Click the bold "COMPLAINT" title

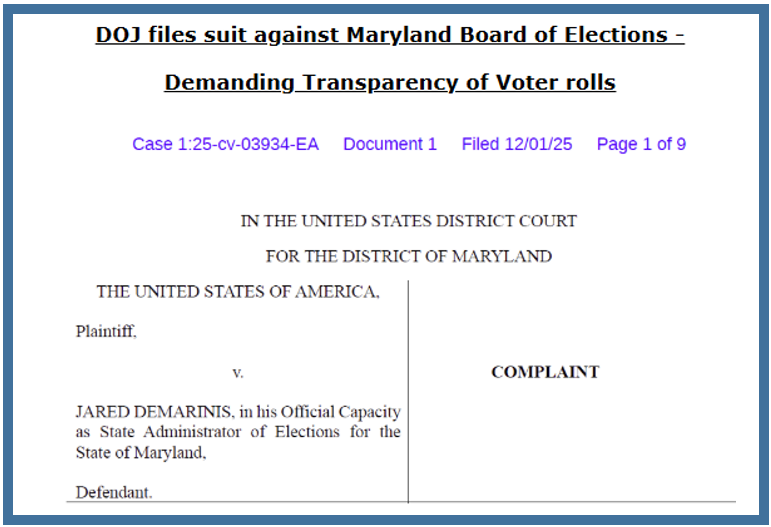(545, 372)
